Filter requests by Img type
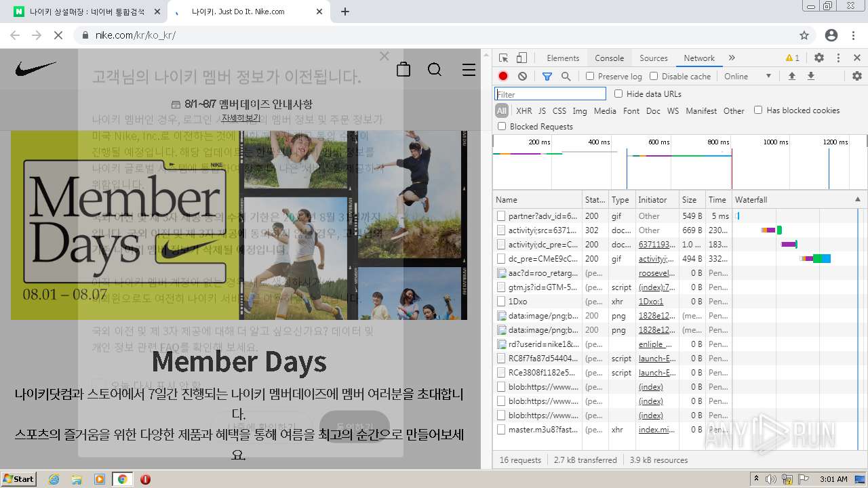This screenshot has height=488, width=868. pos(580,110)
